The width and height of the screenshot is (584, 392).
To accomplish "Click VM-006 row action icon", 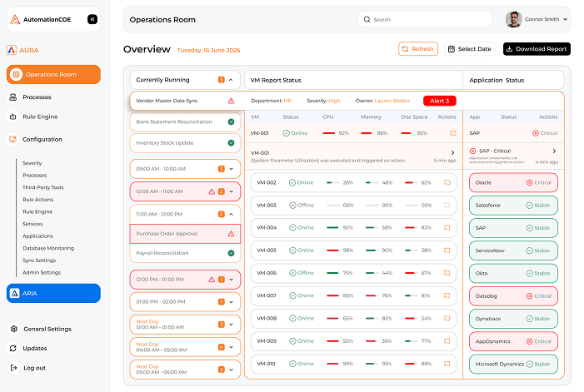I will [x=447, y=273].
